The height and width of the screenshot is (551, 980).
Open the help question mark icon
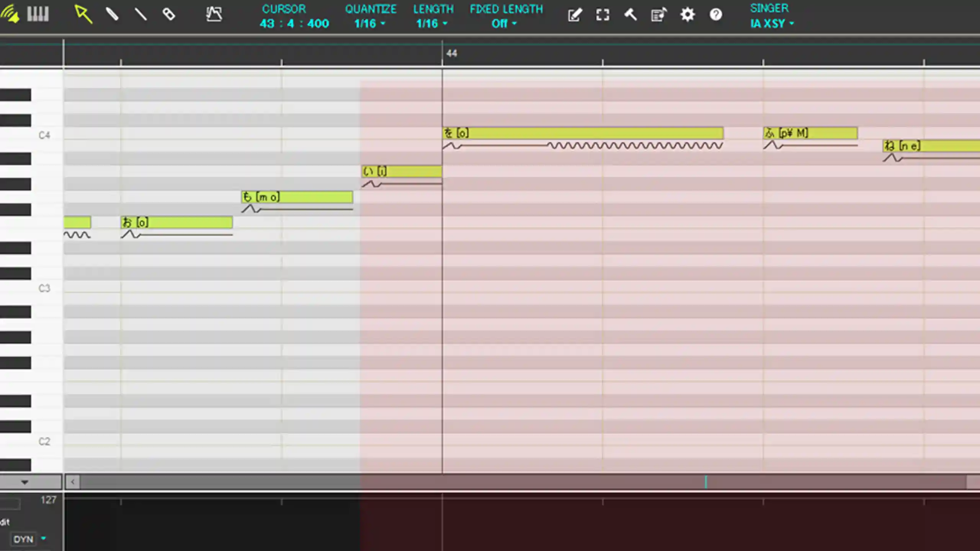(x=716, y=15)
